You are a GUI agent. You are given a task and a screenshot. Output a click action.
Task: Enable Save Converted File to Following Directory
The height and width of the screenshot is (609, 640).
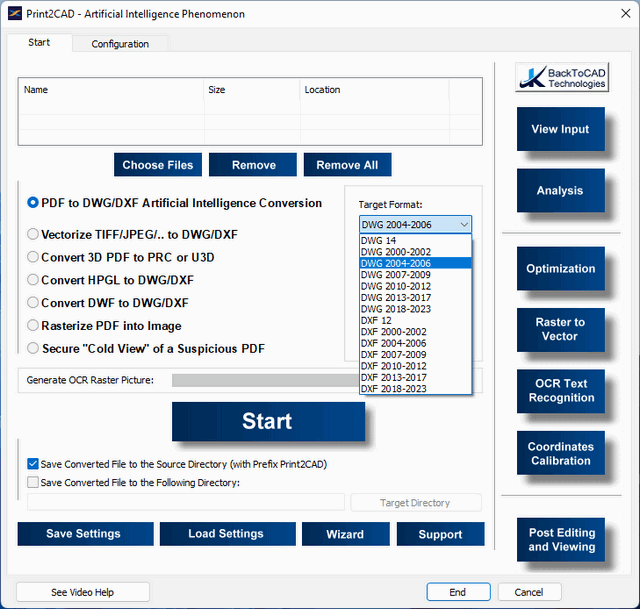[x=33, y=482]
